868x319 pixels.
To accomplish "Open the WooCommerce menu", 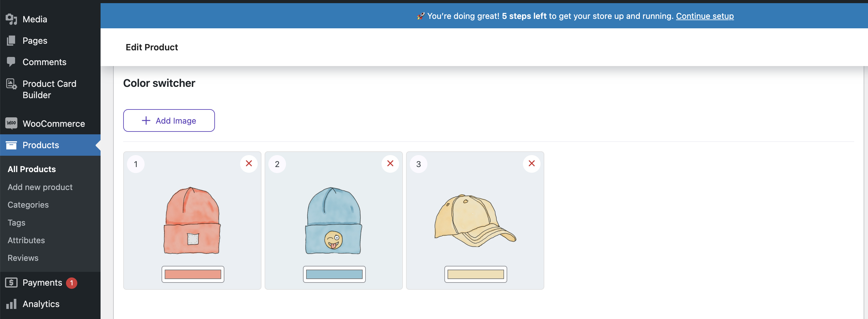I will click(x=50, y=123).
